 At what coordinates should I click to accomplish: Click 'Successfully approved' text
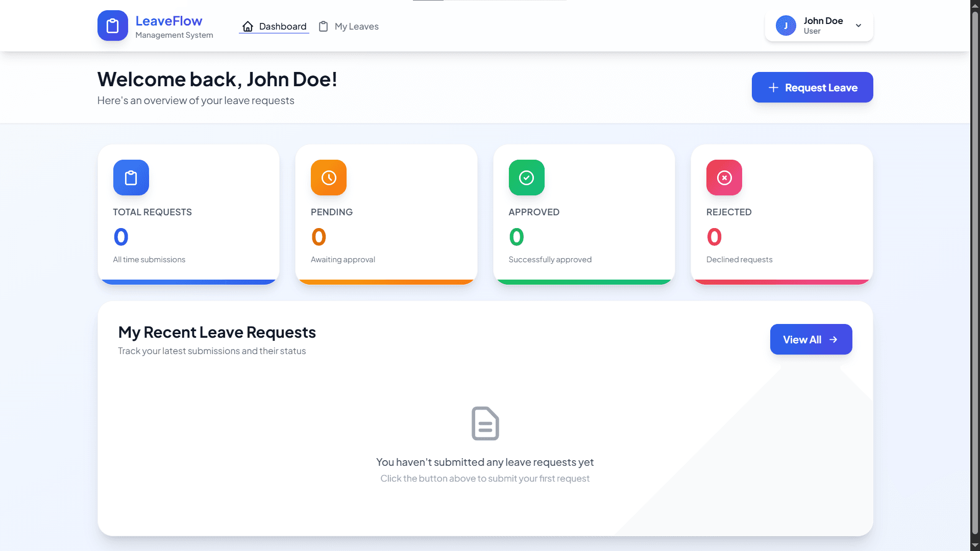(x=550, y=260)
